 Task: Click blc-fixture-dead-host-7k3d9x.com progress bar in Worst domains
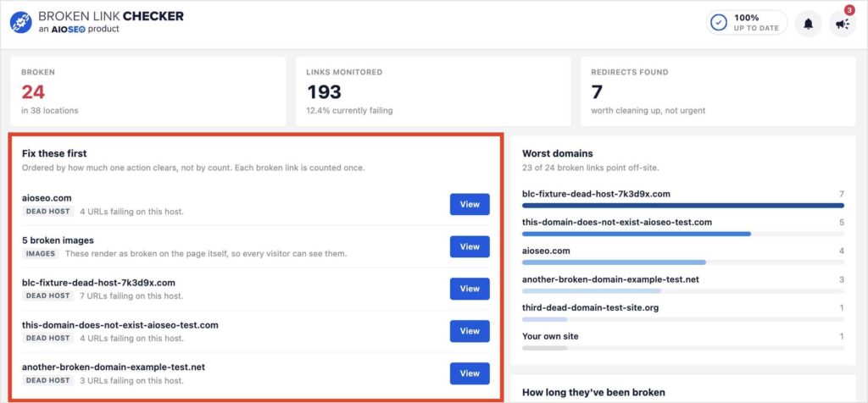(683, 206)
